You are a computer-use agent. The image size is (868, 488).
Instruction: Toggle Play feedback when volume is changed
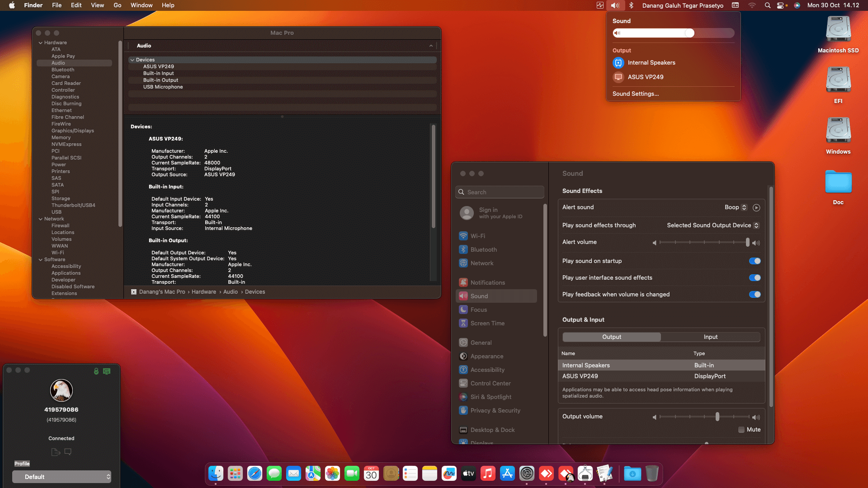click(x=755, y=295)
